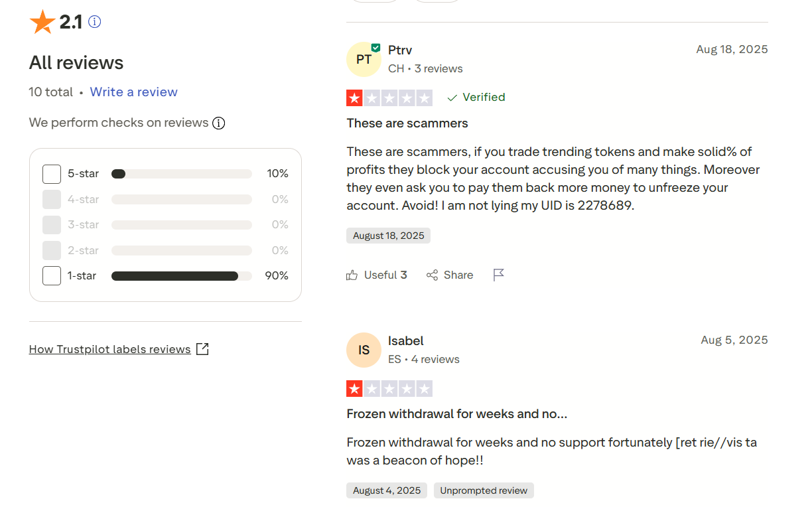Click the thumbs-up Useful icon on Ptrv's review
The image size is (812, 507).
coord(352,275)
